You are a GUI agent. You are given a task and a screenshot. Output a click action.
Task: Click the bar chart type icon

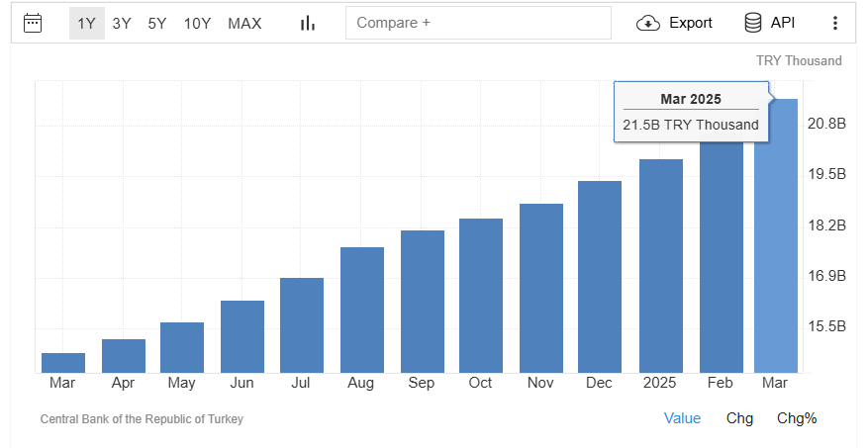coord(307,23)
